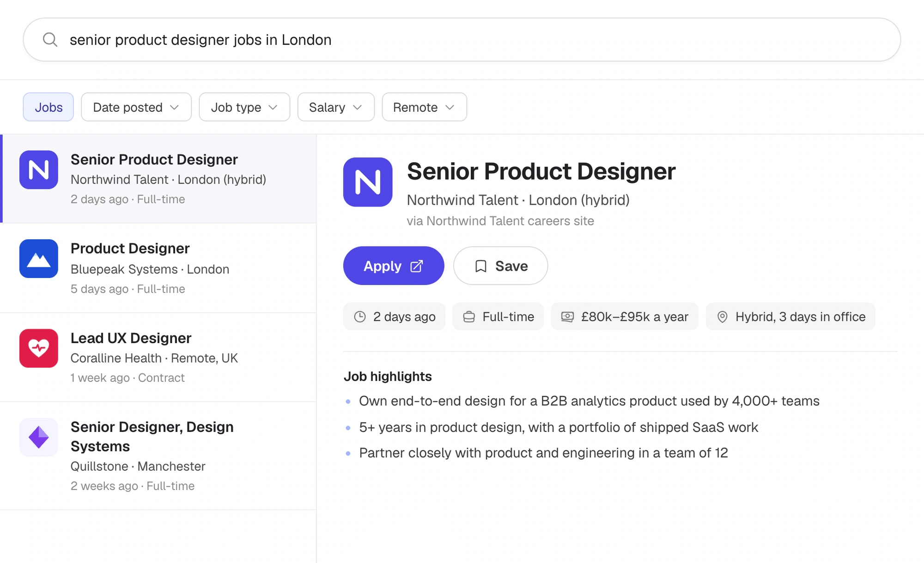Click '1 week ago · Contract' text
This screenshot has height=563, width=924.
point(128,378)
